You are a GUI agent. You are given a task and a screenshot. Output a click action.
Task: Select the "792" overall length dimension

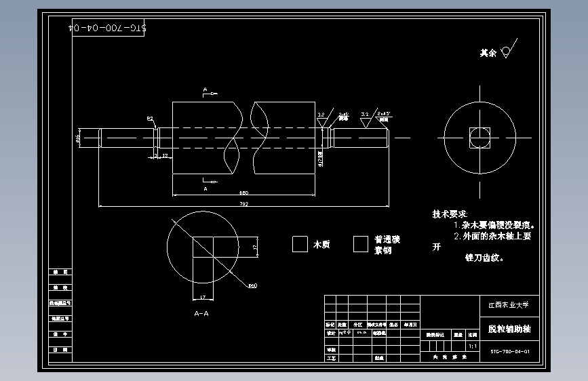tap(243, 204)
